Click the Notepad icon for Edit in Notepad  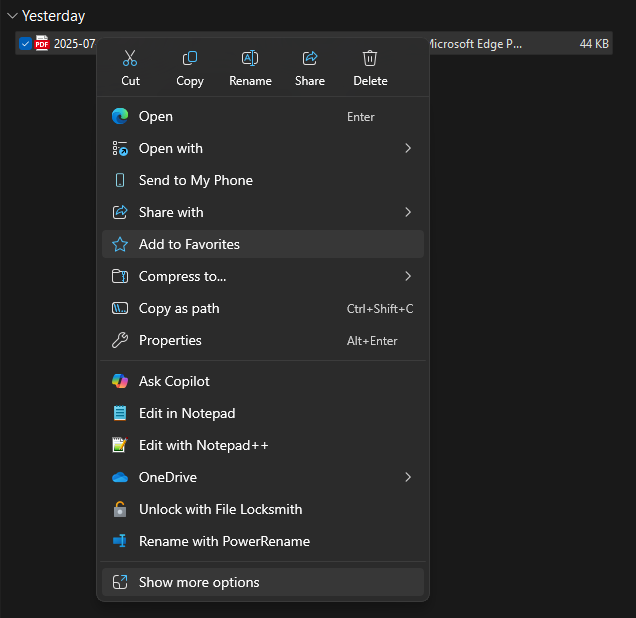coord(120,413)
